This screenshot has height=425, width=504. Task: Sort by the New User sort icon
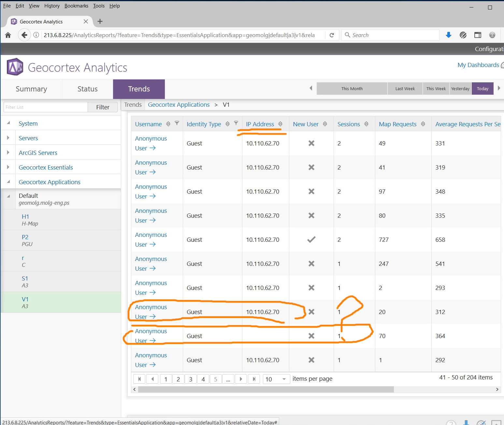pyautogui.click(x=325, y=124)
